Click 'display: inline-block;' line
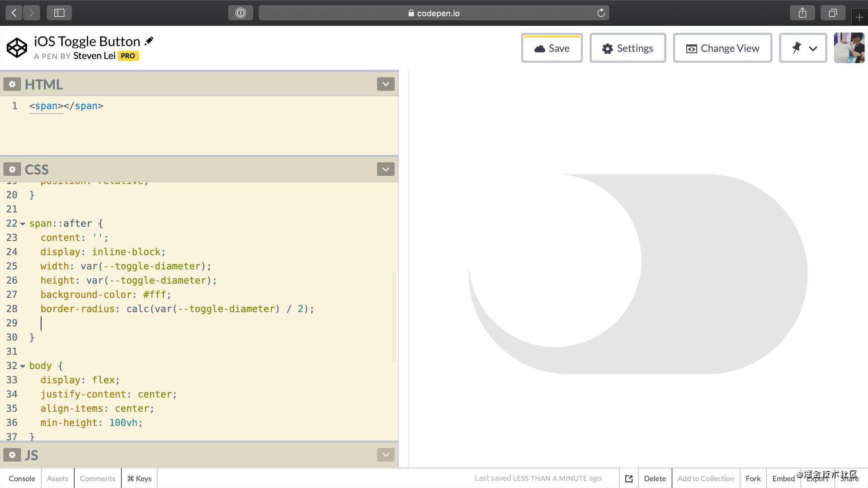The height and width of the screenshot is (488, 868). (x=103, y=252)
